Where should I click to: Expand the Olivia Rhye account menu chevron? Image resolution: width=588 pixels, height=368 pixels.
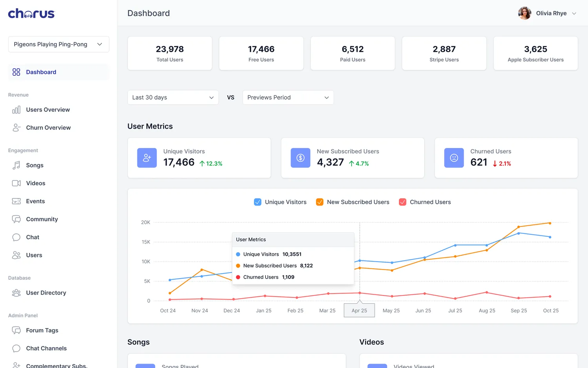point(574,13)
